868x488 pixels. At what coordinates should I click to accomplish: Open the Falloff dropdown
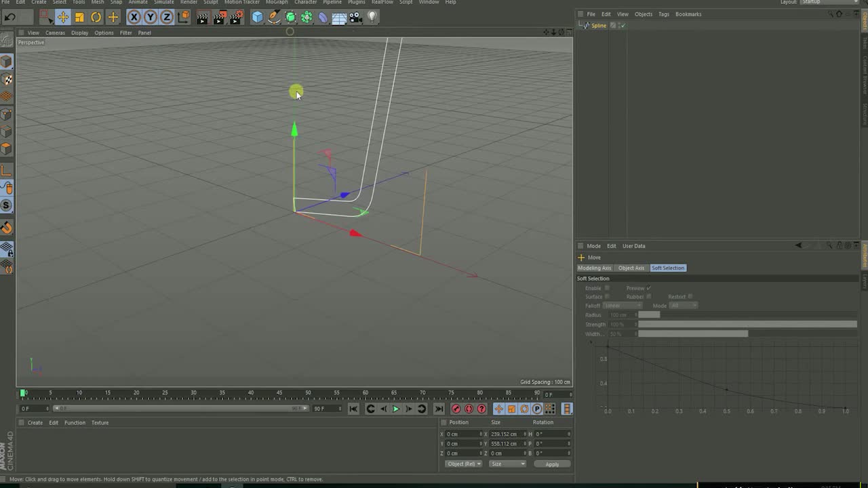(623, 306)
